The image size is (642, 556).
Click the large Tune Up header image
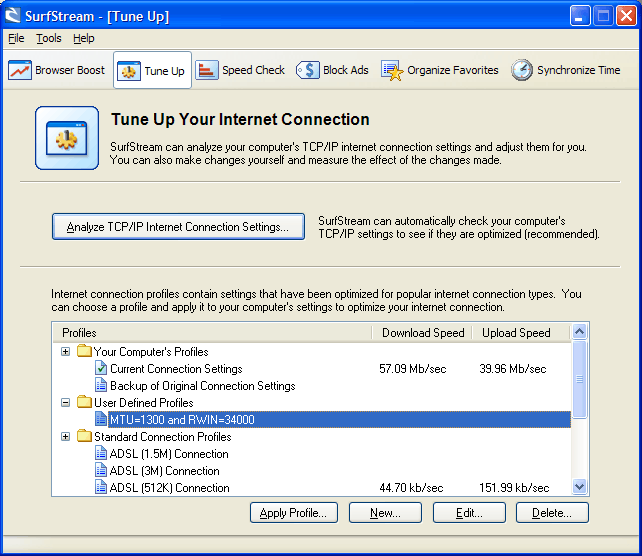[x=67, y=138]
